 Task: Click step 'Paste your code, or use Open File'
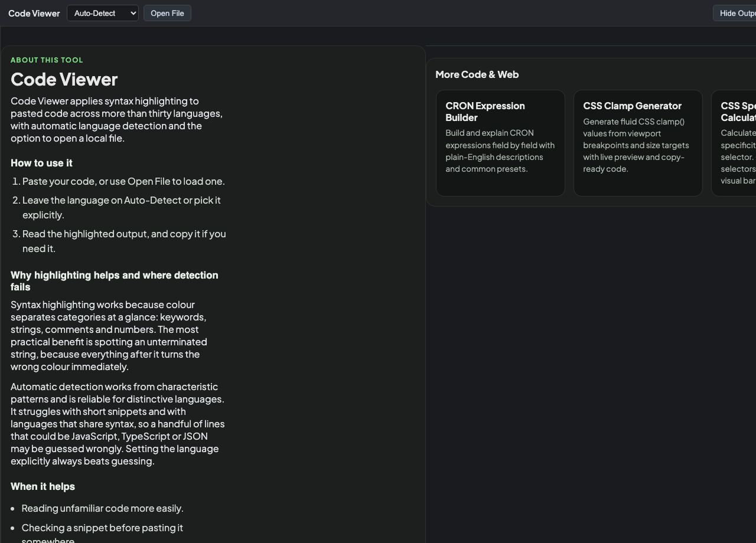click(x=123, y=181)
